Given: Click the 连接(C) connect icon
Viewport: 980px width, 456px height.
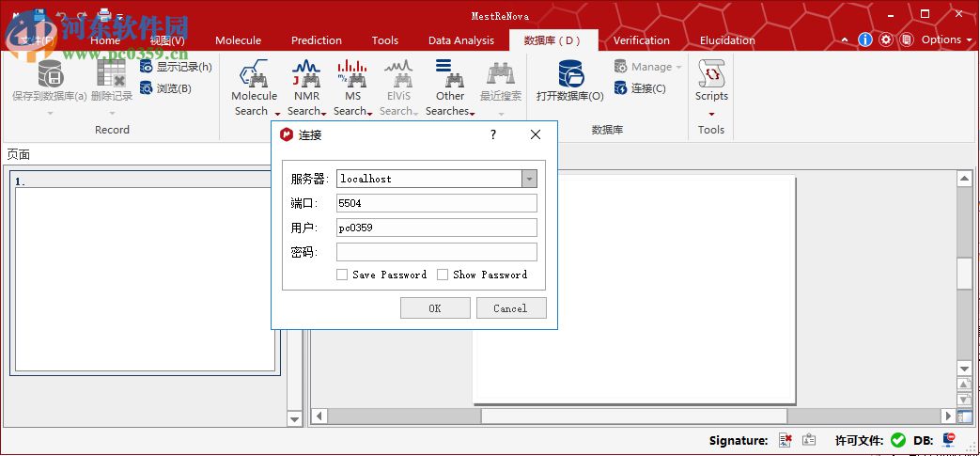Looking at the screenshot, I should [621, 88].
